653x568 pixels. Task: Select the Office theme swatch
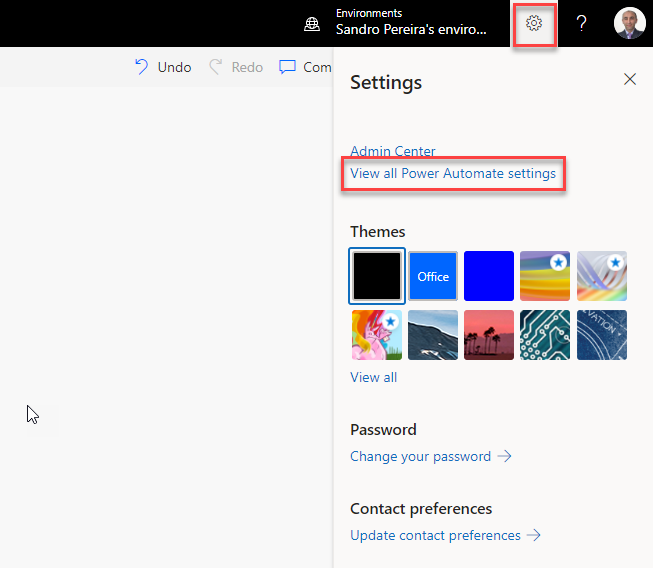pyautogui.click(x=433, y=276)
